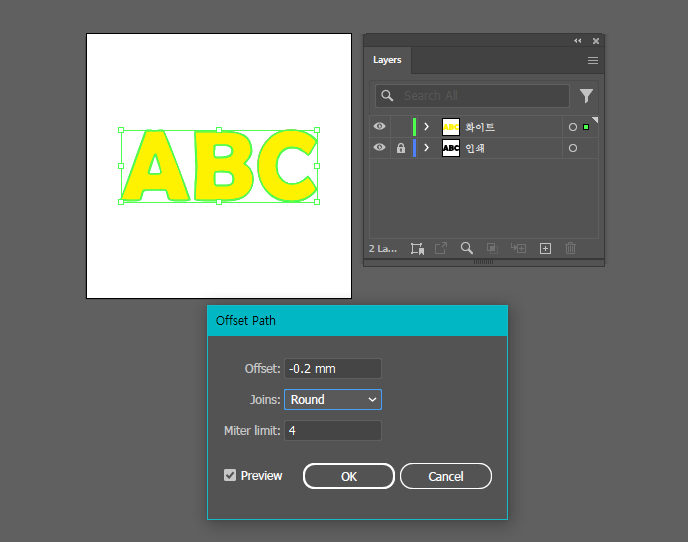Open the layer filter funnel icon
Viewport: 688px width, 542px height.
(586, 96)
